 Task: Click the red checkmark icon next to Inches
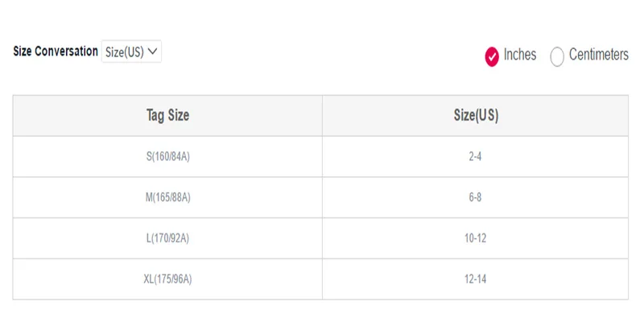[492, 56]
